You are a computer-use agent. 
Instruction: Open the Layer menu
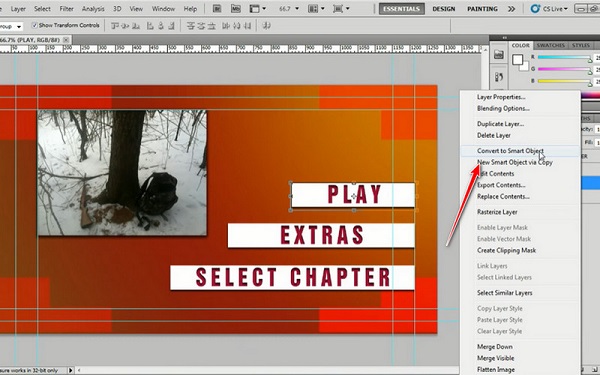click(x=18, y=8)
